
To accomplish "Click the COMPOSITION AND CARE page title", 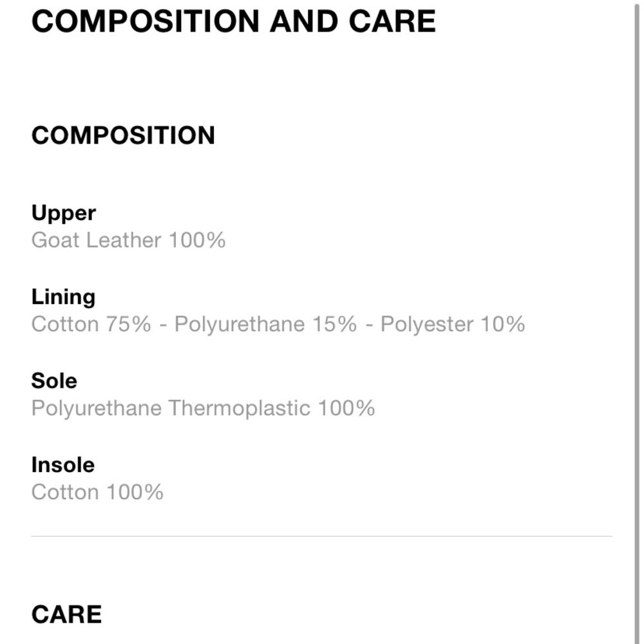I will [233, 21].
